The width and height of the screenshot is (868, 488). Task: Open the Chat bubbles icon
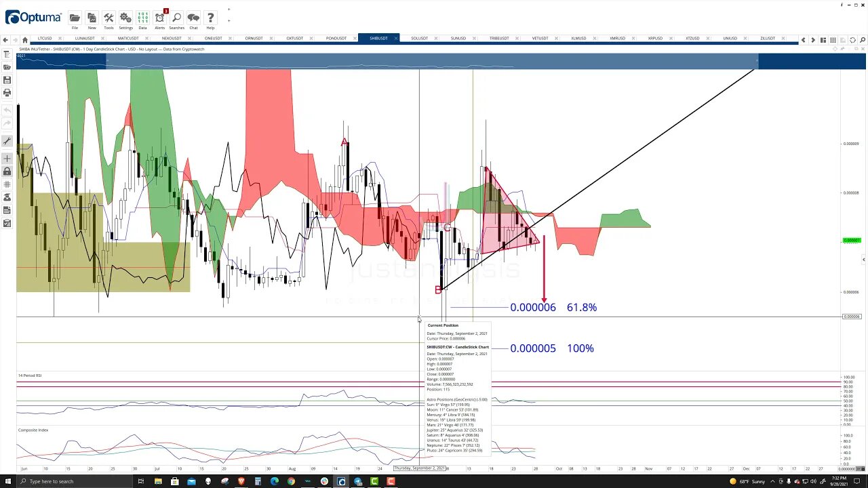coord(193,18)
